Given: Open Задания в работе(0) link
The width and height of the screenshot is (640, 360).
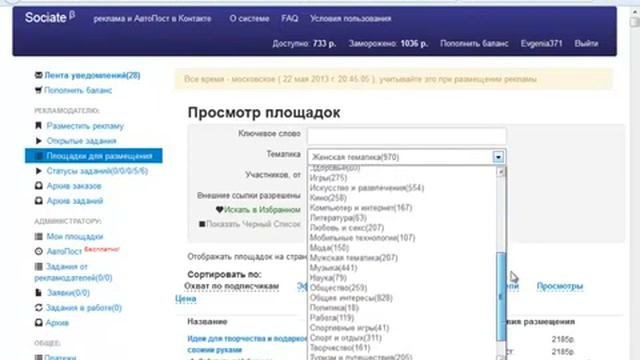Looking at the screenshot, I should [x=84, y=308].
